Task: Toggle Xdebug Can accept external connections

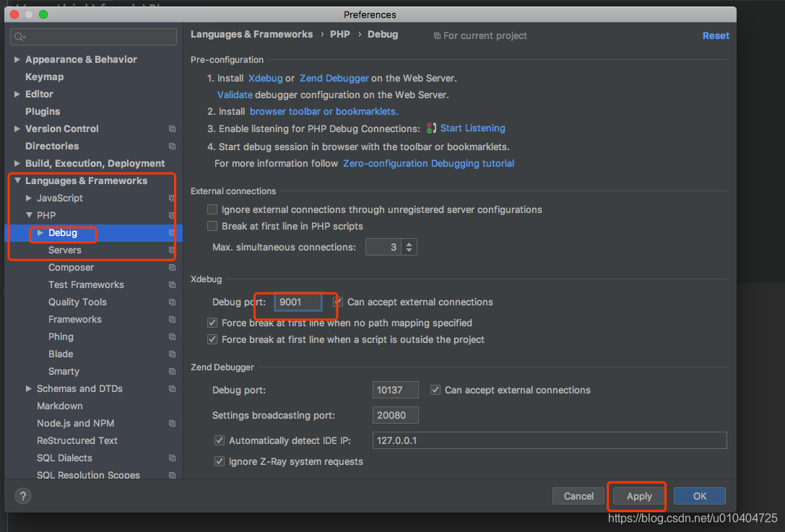Action: 339,302
